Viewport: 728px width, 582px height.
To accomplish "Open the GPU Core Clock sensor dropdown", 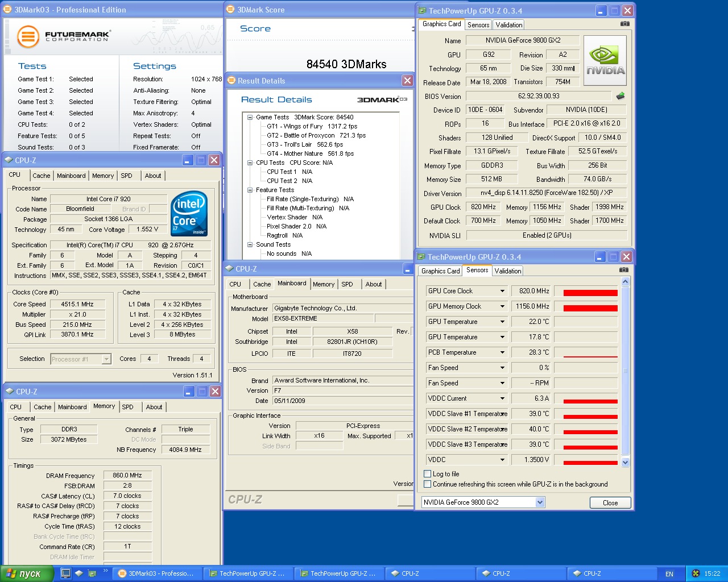I will click(x=502, y=291).
